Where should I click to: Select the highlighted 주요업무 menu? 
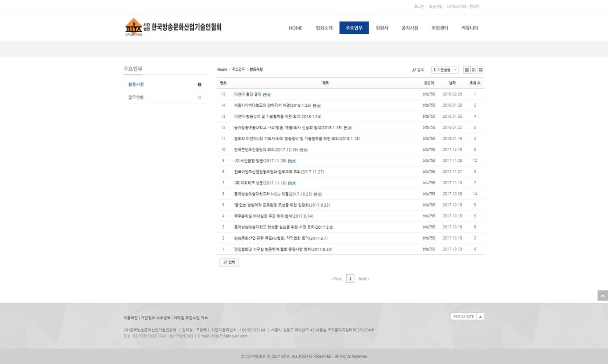354,28
